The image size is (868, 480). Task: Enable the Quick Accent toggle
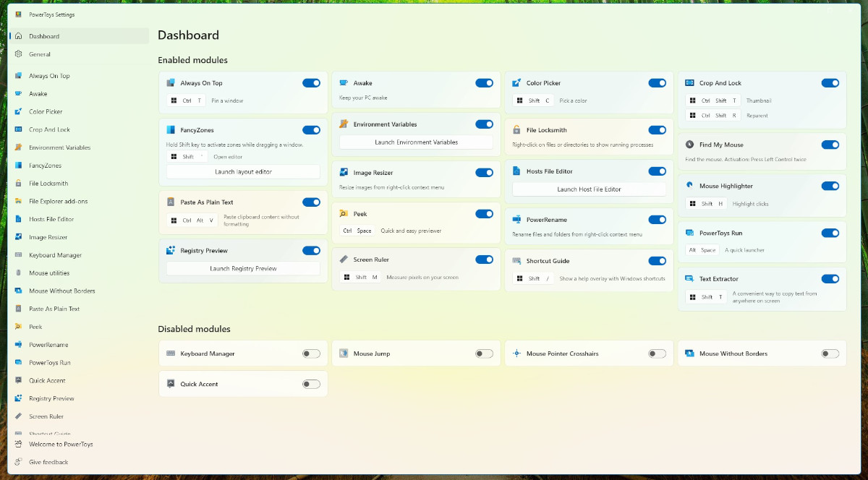coord(311,384)
